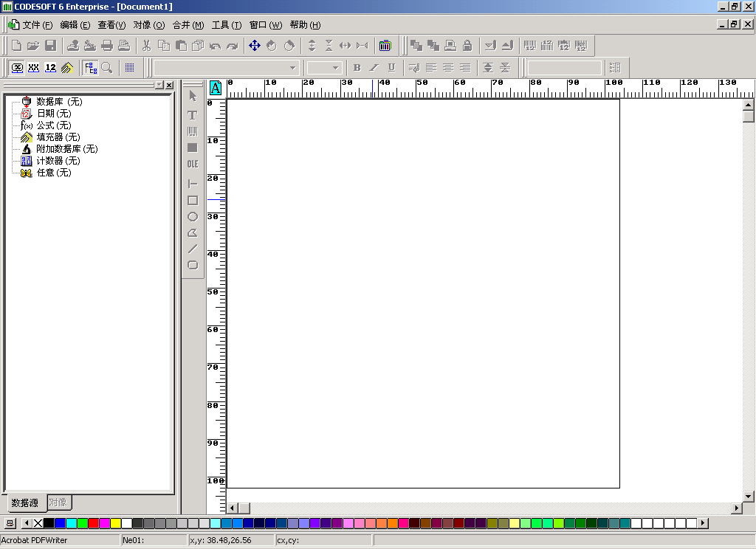Open the 合并(M) menu
This screenshot has height=549, width=756.
(188, 25)
